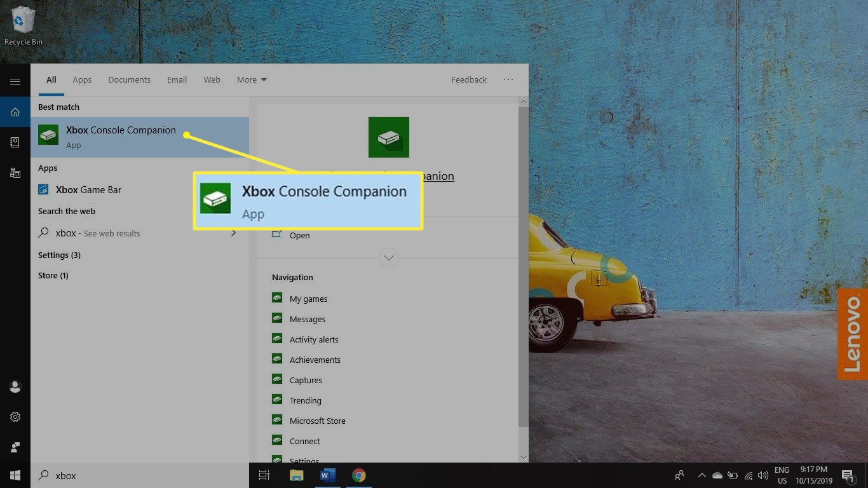Image resolution: width=868 pixels, height=488 pixels.
Task: Click the taskbar search box containing xbox
Action: pos(140,475)
